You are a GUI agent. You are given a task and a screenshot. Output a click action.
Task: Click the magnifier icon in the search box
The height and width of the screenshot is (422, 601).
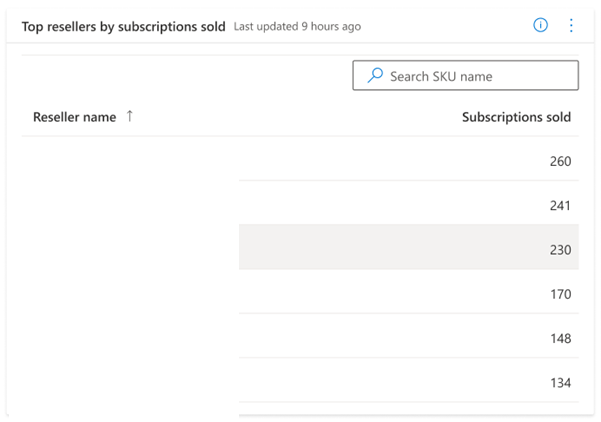click(375, 76)
